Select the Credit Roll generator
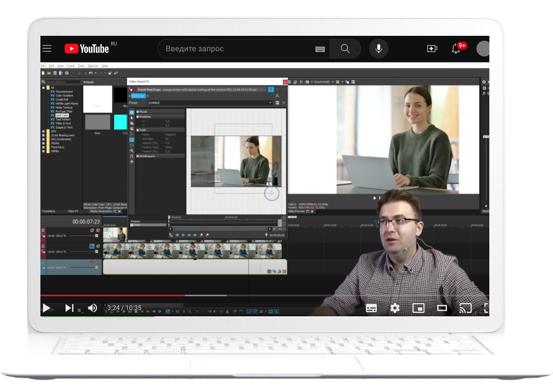This screenshot has width=553, height=392. [x=62, y=100]
